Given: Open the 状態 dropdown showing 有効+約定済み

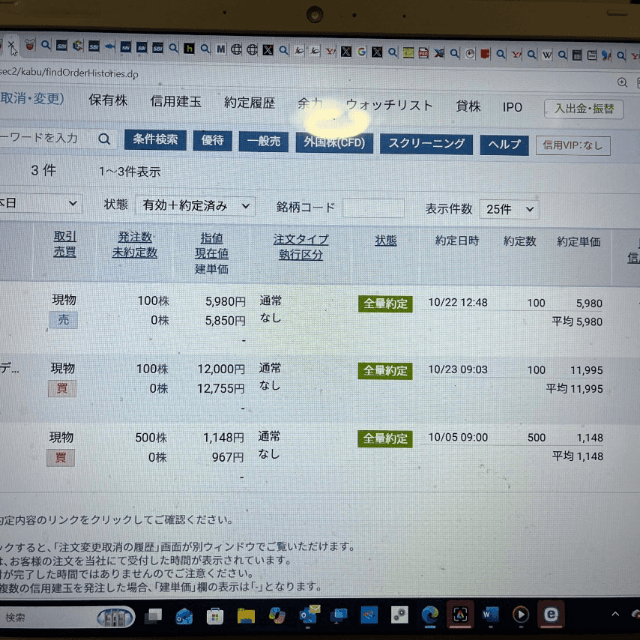Looking at the screenshot, I should pyautogui.click(x=195, y=206).
